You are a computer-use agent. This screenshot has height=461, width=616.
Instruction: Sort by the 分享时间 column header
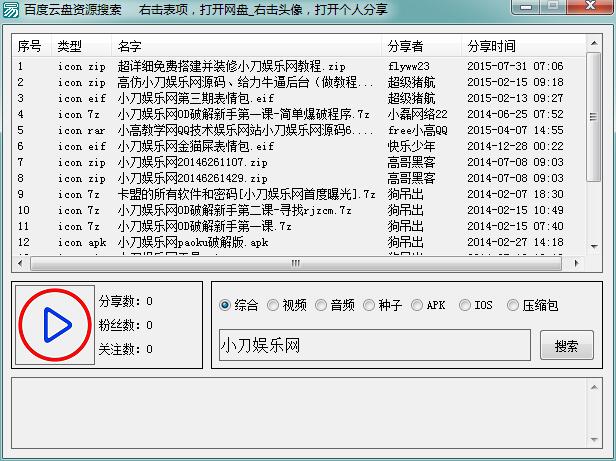click(x=524, y=46)
